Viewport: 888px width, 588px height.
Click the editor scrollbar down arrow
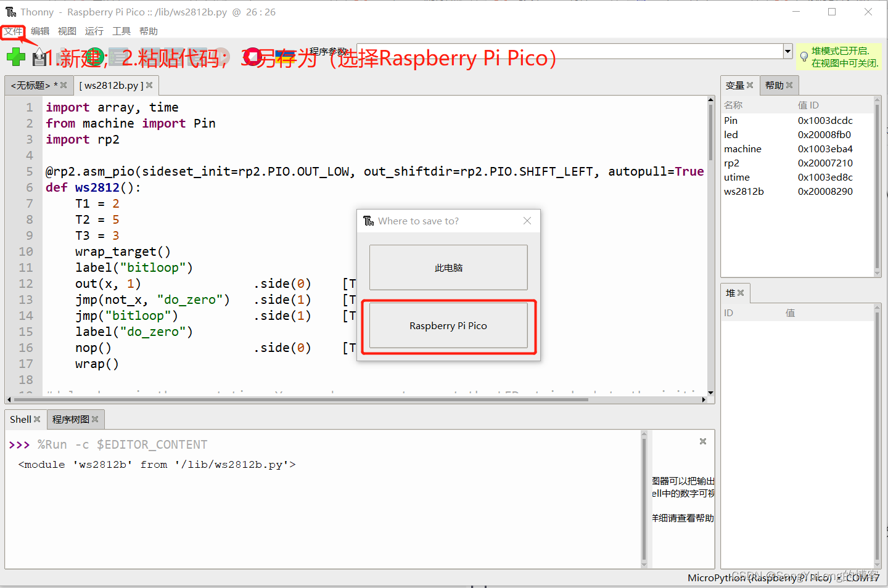(711, 393)
